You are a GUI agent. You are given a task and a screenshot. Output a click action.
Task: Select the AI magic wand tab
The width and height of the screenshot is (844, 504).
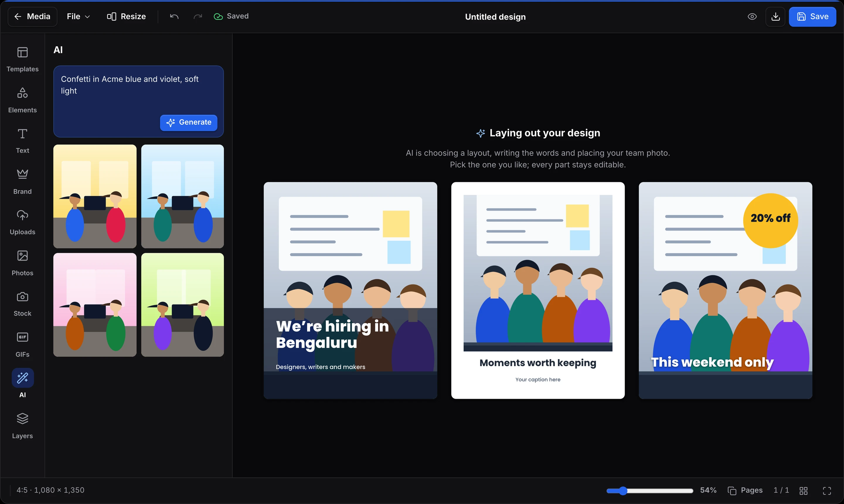tap(22, 384)
